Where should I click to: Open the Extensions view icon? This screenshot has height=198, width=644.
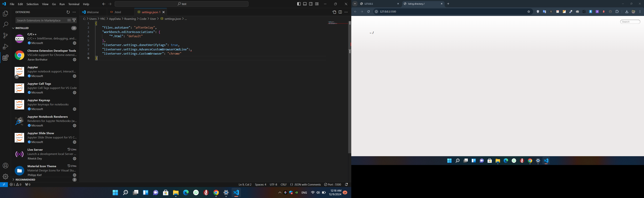point(5,58)
